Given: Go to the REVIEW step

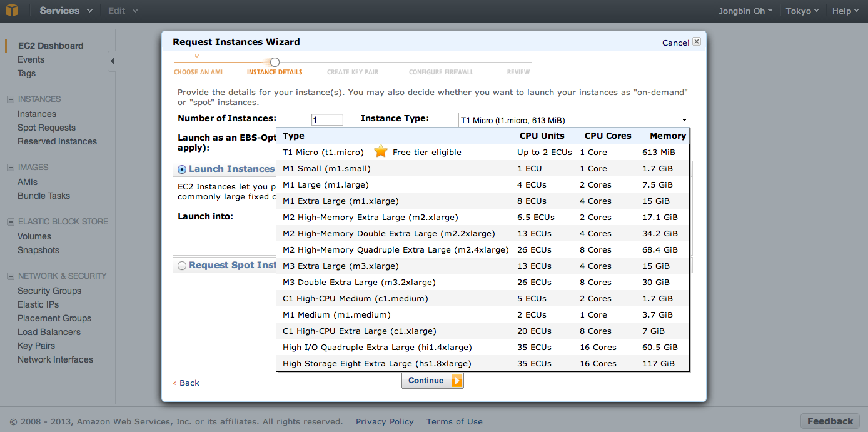Looking at the screenshot, I should [518, 72].
